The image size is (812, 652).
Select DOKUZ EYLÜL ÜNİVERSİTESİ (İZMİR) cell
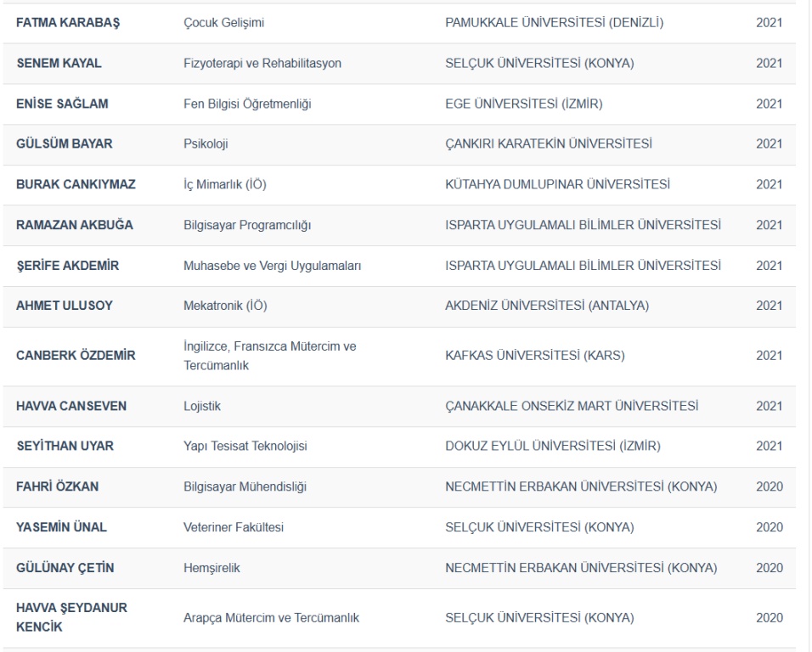click(552, 446)
